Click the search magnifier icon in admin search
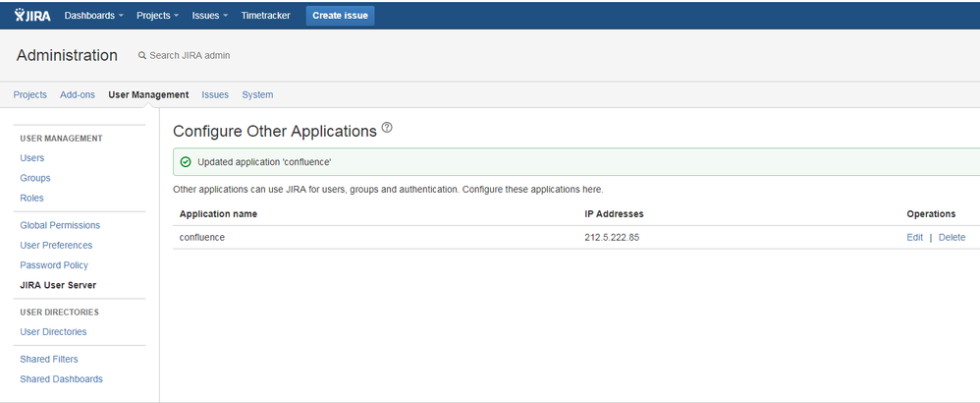 tap(141, 56)
